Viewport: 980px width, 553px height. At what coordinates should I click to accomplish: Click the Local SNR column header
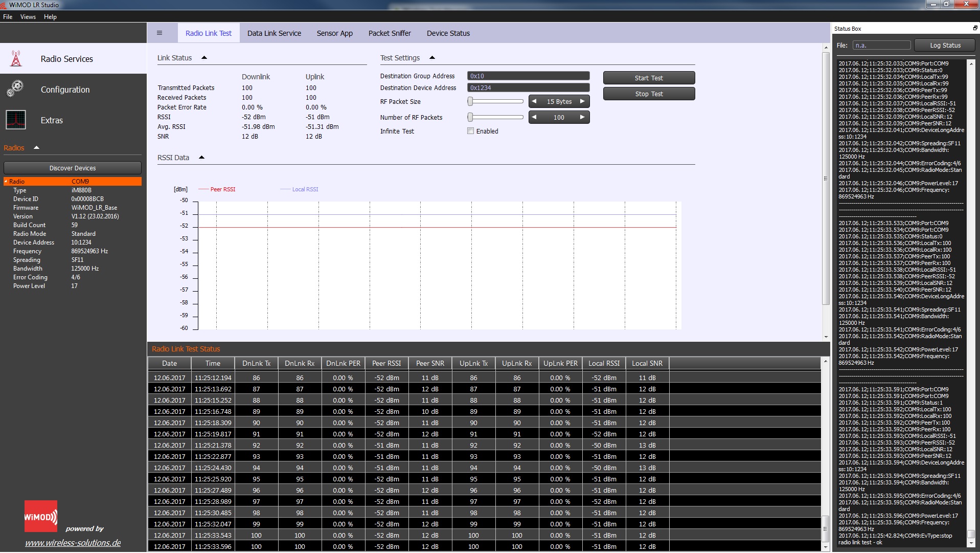tap(647, 363)
